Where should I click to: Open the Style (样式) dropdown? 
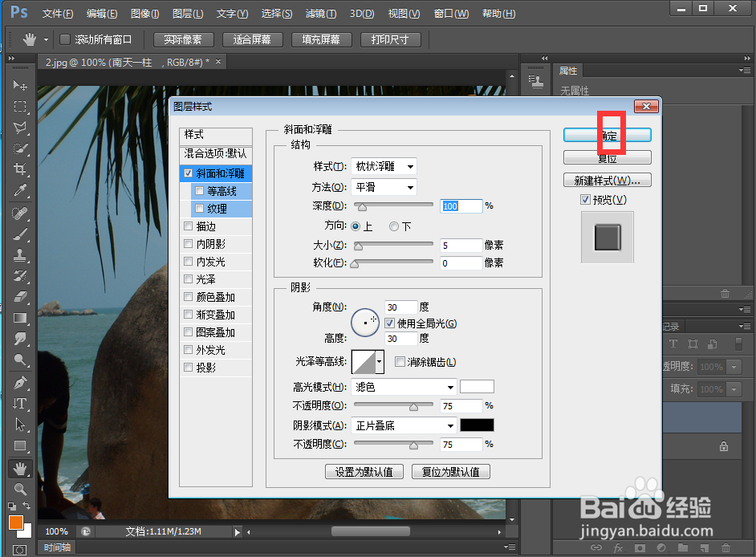[x=384, y=166]
